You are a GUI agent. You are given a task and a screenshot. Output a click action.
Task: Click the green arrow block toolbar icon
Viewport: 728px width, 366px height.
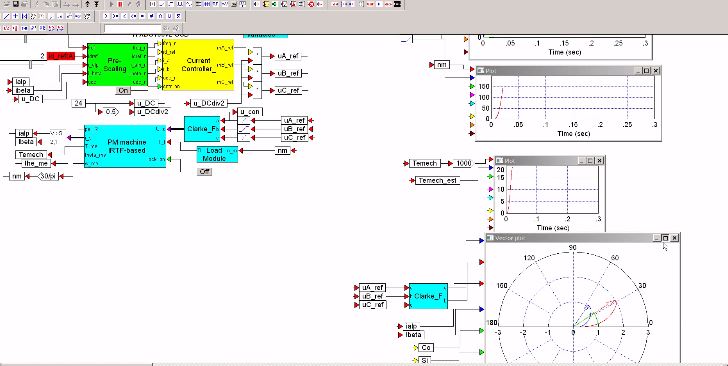(x=273, y=4)
